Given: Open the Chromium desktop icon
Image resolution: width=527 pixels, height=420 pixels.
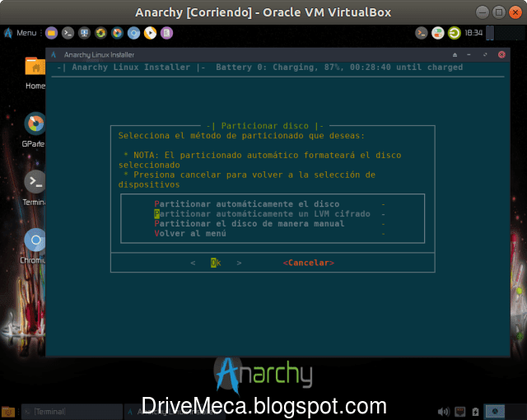Looking at the screenshot, I should 34,246.
